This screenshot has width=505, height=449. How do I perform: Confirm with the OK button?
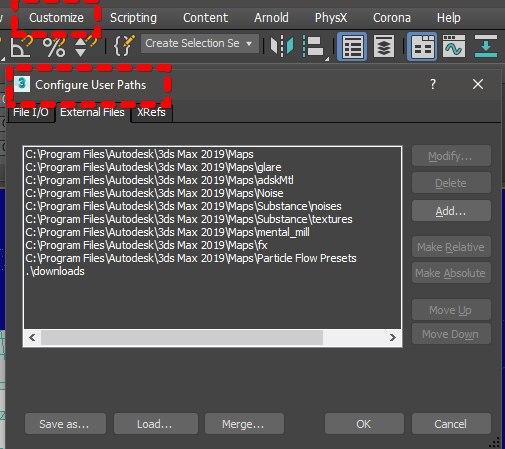(x=364, y=424)
